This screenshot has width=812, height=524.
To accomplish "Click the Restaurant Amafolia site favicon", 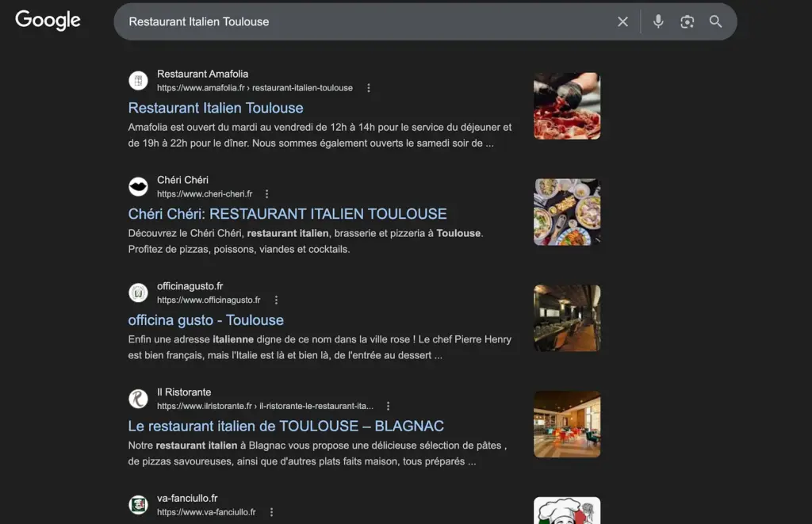I will [138, 81].
